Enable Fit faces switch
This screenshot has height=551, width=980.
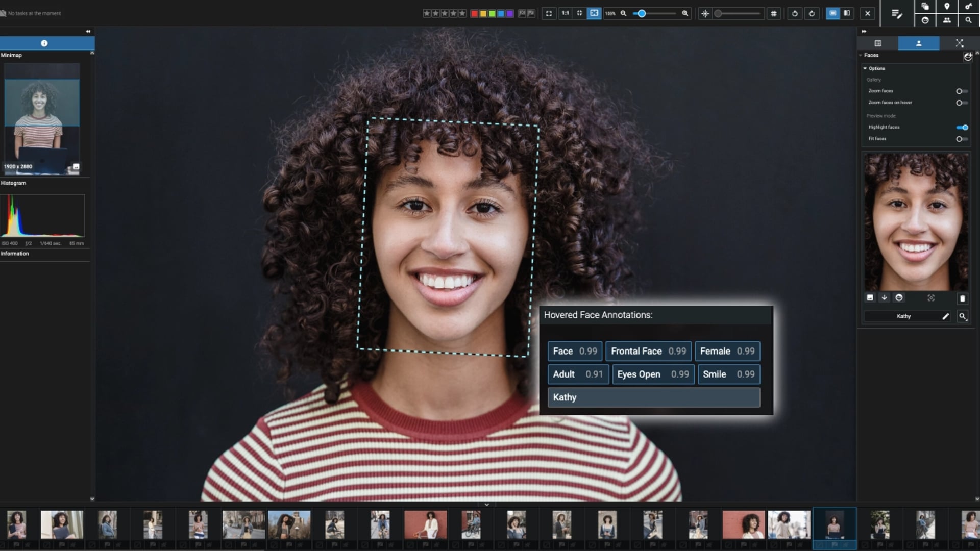coord(962,139)
